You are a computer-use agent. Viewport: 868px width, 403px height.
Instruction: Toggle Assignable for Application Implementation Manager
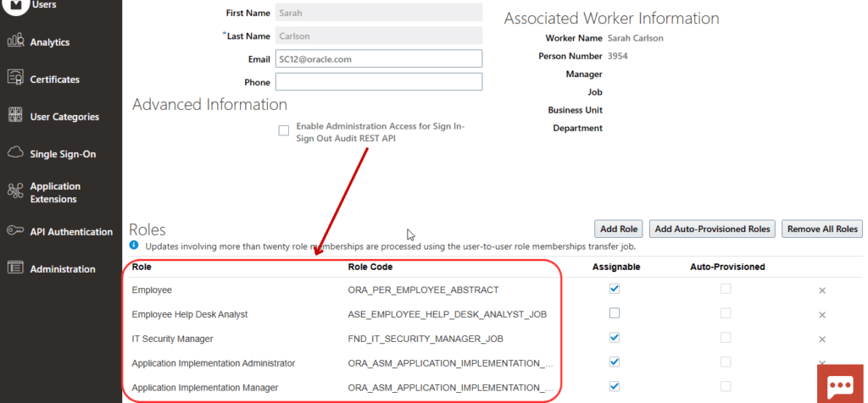[615, 386]
